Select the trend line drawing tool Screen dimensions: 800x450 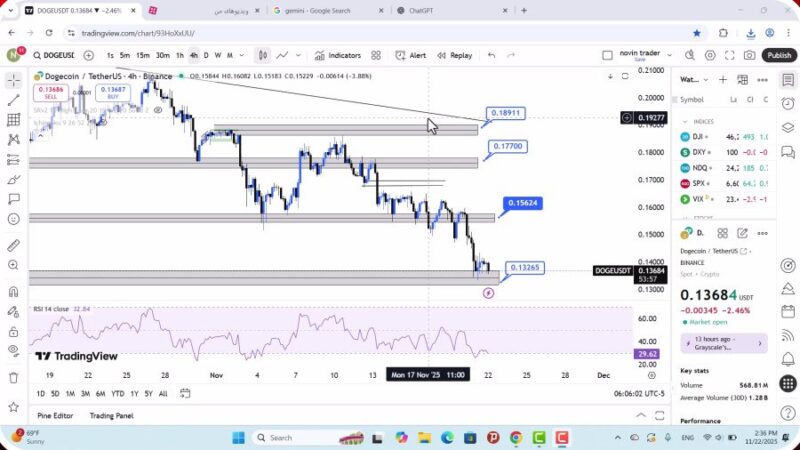click(x=13, y=100)
